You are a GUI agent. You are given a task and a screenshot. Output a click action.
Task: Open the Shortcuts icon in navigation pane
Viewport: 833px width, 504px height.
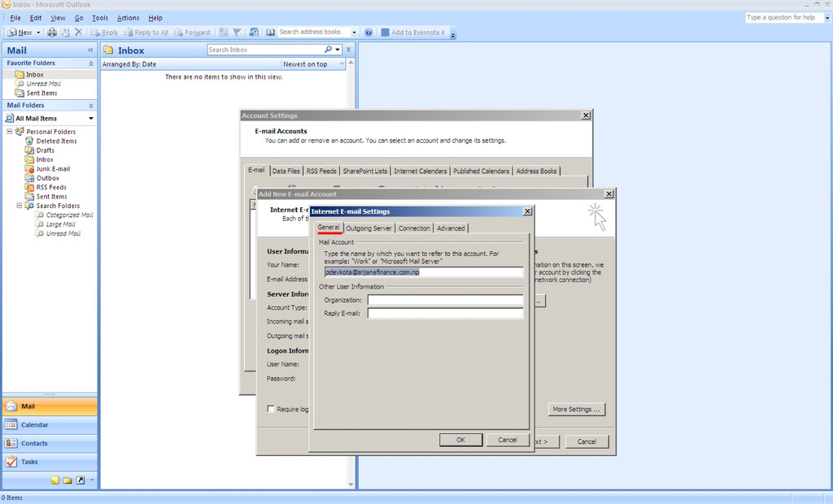coord(81,480)
